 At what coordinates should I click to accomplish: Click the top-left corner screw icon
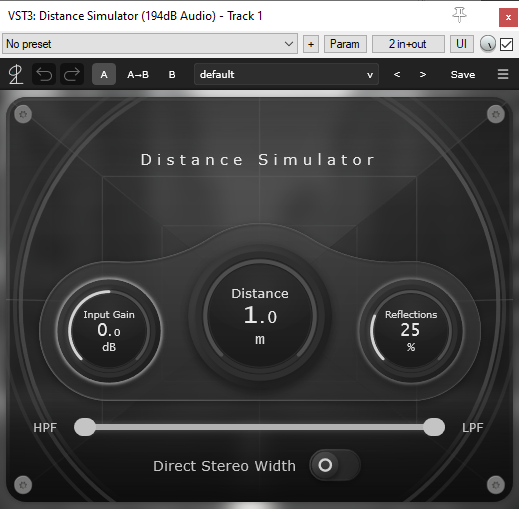tap(23, 114)
